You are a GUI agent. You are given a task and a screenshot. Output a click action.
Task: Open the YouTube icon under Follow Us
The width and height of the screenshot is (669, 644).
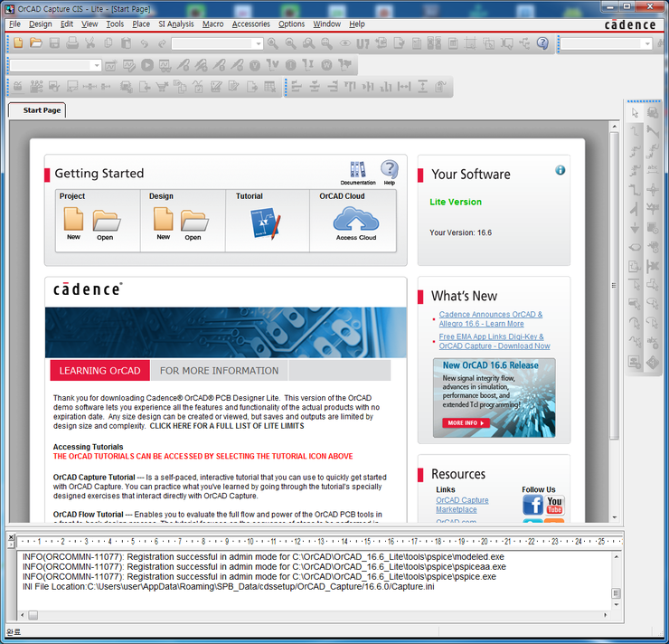point(555,505)
